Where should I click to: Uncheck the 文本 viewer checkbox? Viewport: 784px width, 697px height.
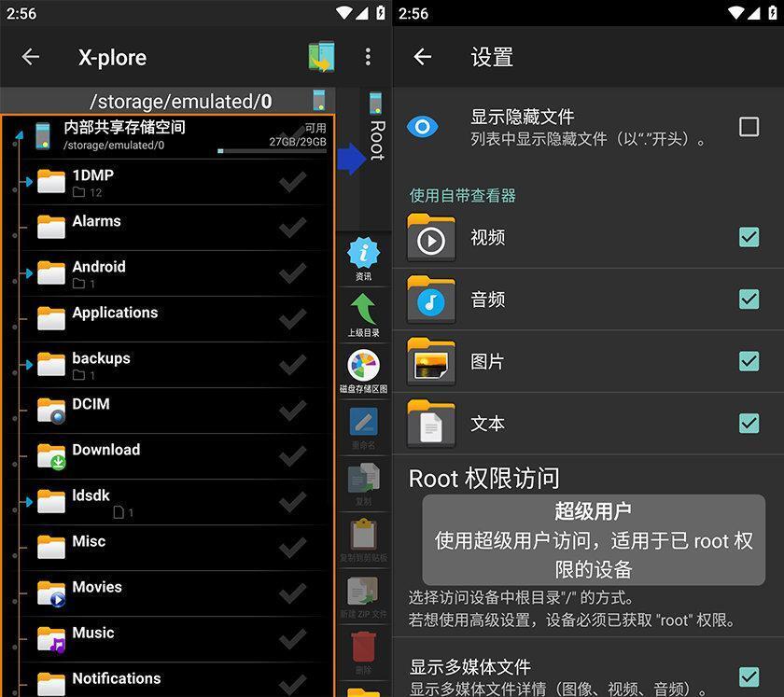pos(749,423)
